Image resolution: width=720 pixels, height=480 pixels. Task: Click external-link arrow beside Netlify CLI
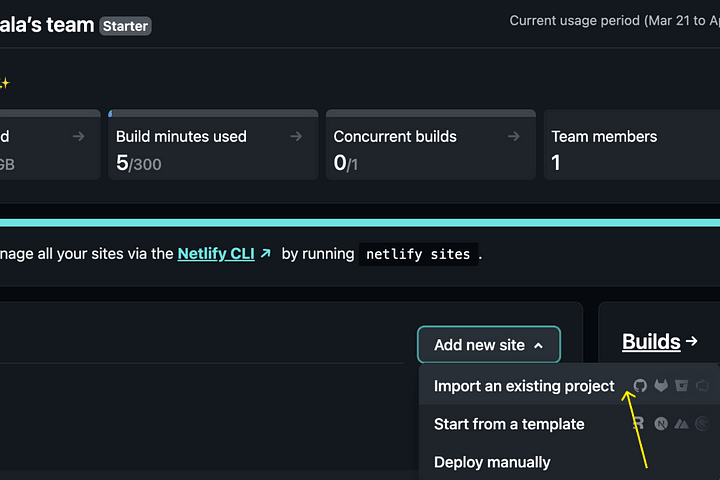coord(265,253)
